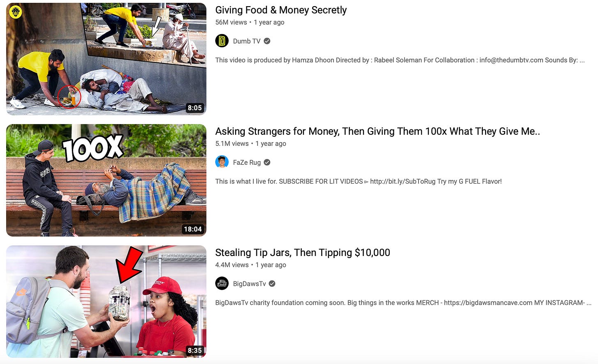Click FaZe Rug channel avatar icon
598x364 pixels.
(x=222, y=162)
